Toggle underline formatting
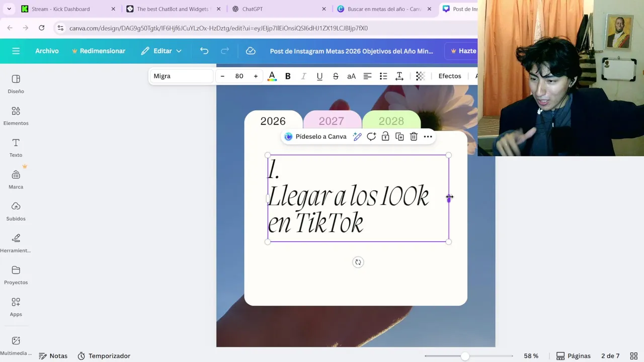The height and width of the screenshot is (362, 644). tap(319, 76)
